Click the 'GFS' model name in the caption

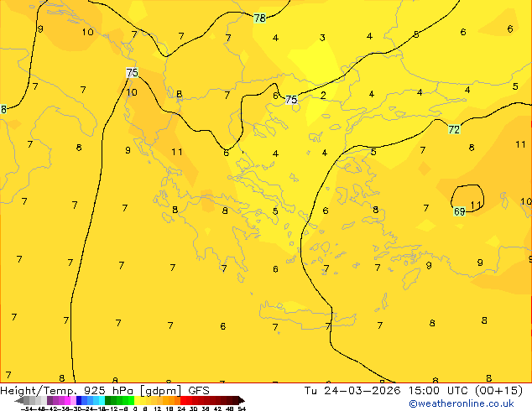199,391
